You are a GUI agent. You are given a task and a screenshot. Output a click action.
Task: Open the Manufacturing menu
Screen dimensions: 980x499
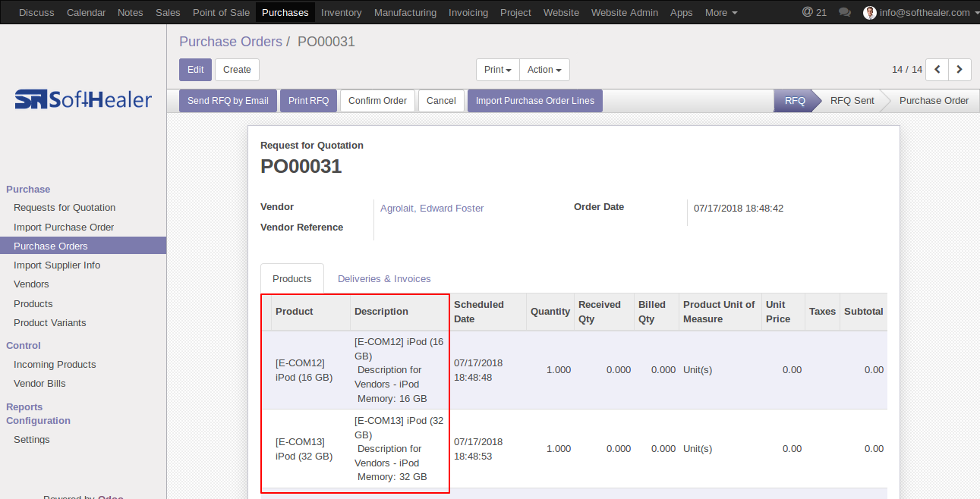click(x=405, y=12)
